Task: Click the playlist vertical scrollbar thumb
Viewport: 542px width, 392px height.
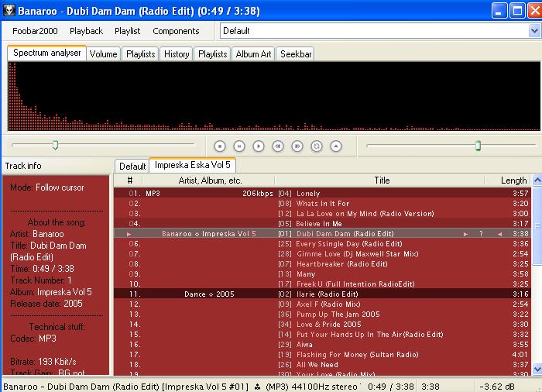Action: [x=537, y=226]
